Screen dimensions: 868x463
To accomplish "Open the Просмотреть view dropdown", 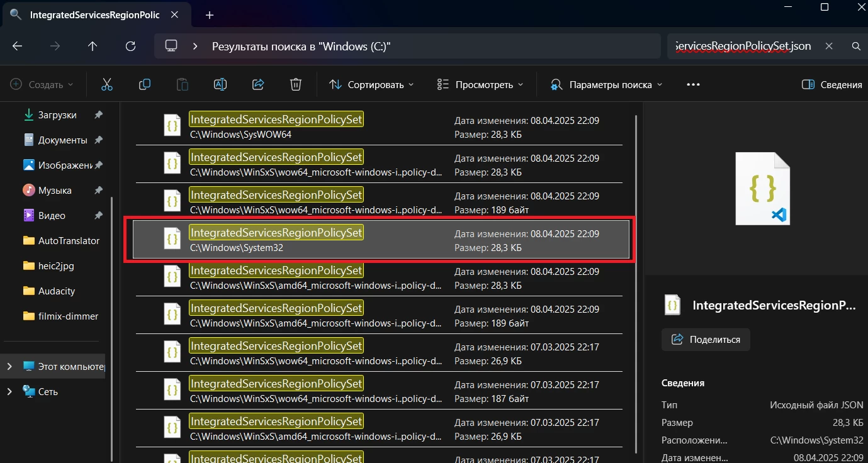I will click(480, 84).
